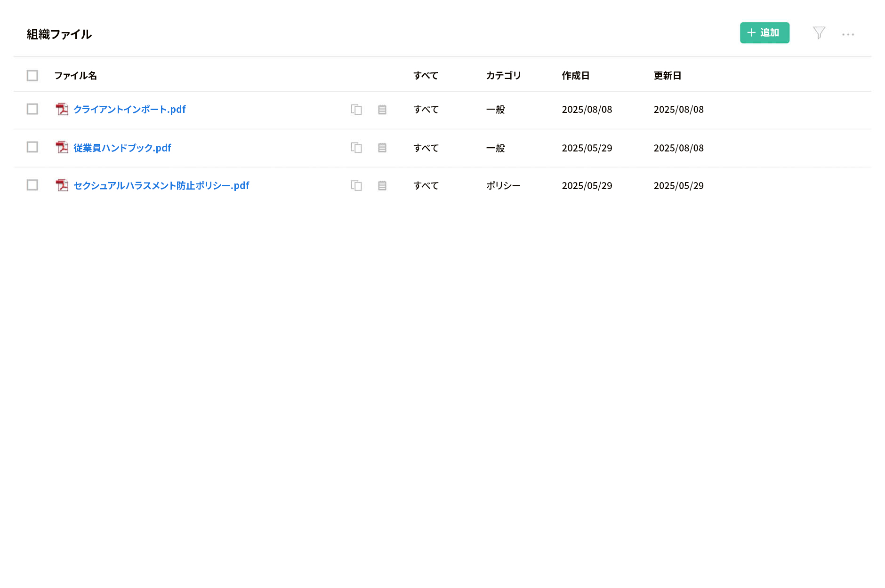Open the filter funnel icon
Image resolution: width=885 pixels, height=588 pixels.
(x=819, y=33)
